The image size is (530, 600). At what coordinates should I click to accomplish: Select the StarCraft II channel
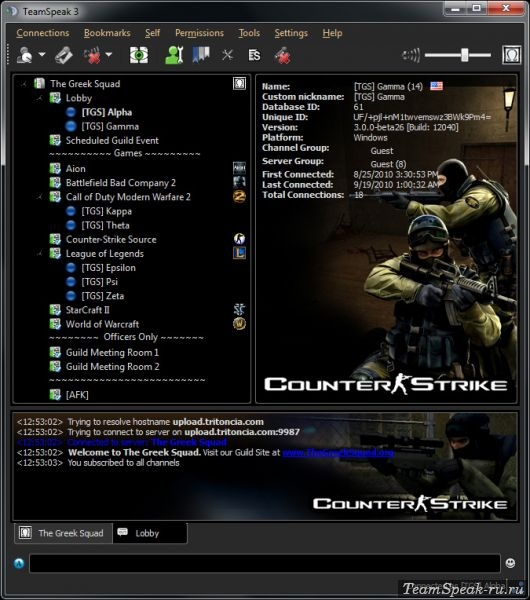87,310
